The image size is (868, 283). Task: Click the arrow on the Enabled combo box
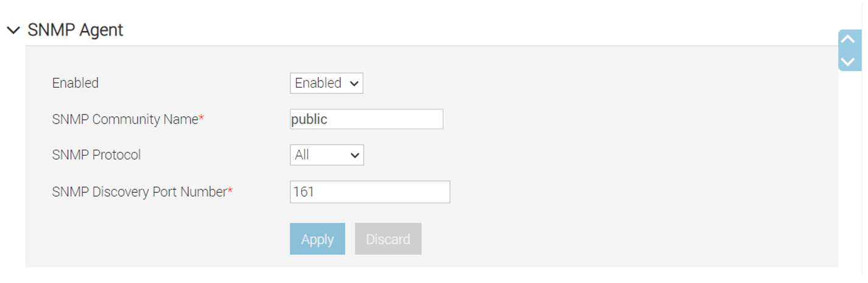[x=354, y=84]
